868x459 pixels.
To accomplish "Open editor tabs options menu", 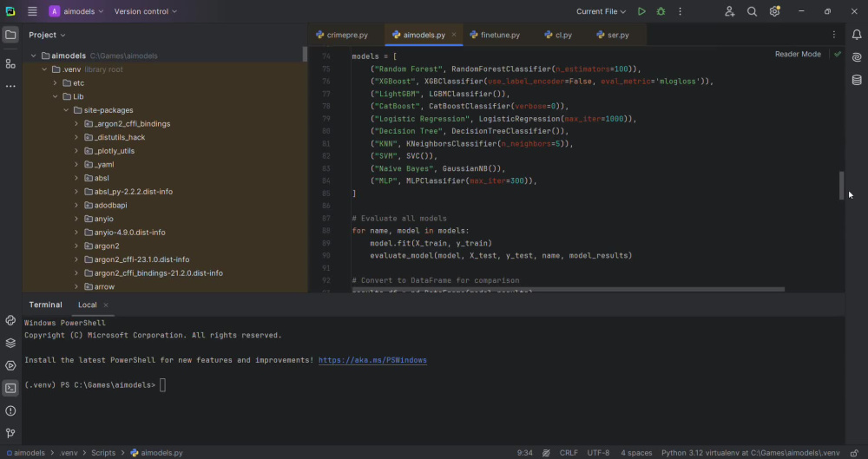I will pos(834,35).
